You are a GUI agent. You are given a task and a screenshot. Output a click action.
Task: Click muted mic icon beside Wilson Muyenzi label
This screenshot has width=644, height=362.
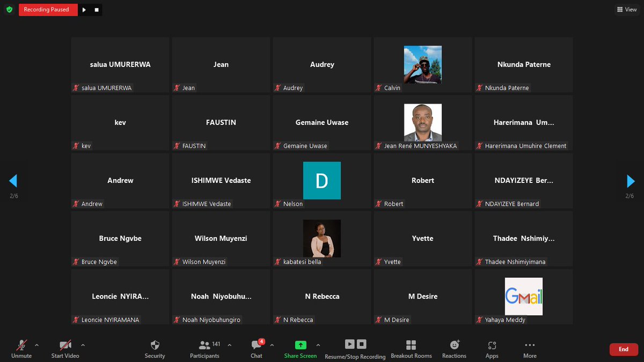pyautogui.click(x=177, y=262)
